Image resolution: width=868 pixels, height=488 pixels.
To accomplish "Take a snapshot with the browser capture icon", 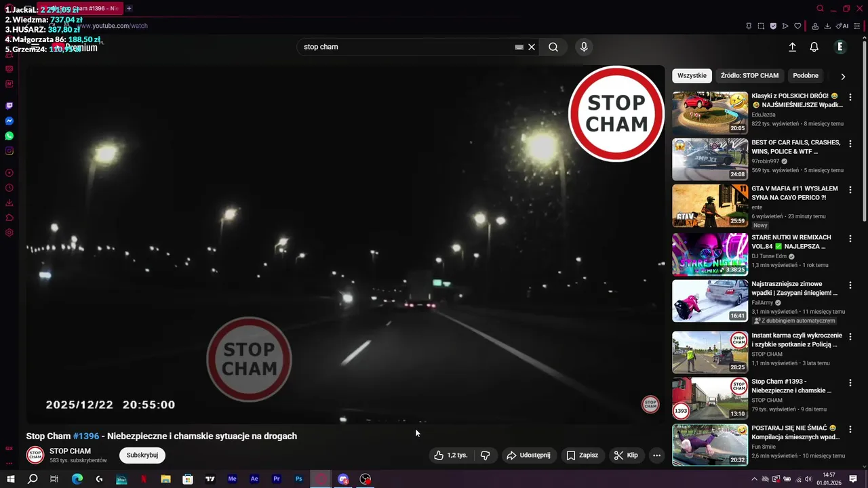I will (x=761, y=26).
